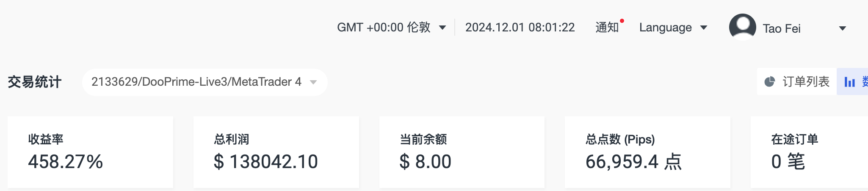Click the user avatar icon
Viewport: 868px width, 191px height.
(x=742, y=27)
